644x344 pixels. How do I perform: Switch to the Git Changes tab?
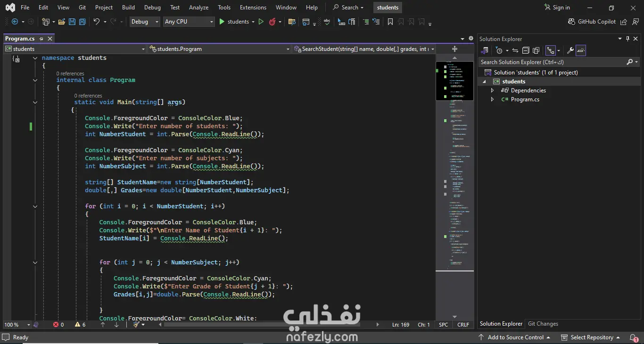(543, 324)
